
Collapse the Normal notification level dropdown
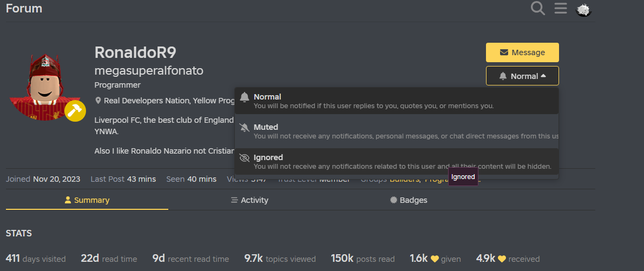click(x=522, y=76)
